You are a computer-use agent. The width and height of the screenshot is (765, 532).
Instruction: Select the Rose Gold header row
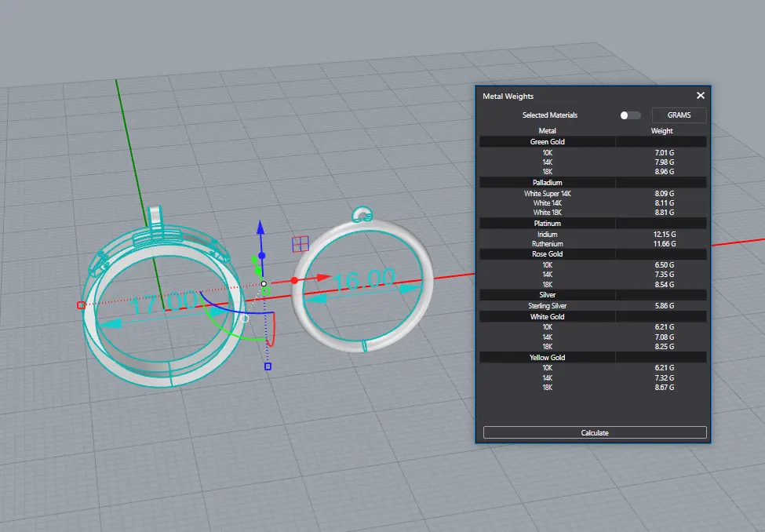click(593, 254)
